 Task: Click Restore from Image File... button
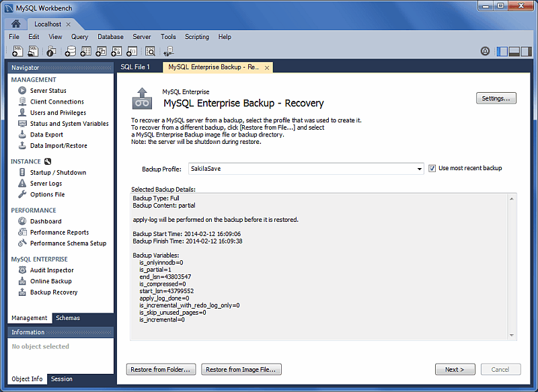click(x=241, y=369)
